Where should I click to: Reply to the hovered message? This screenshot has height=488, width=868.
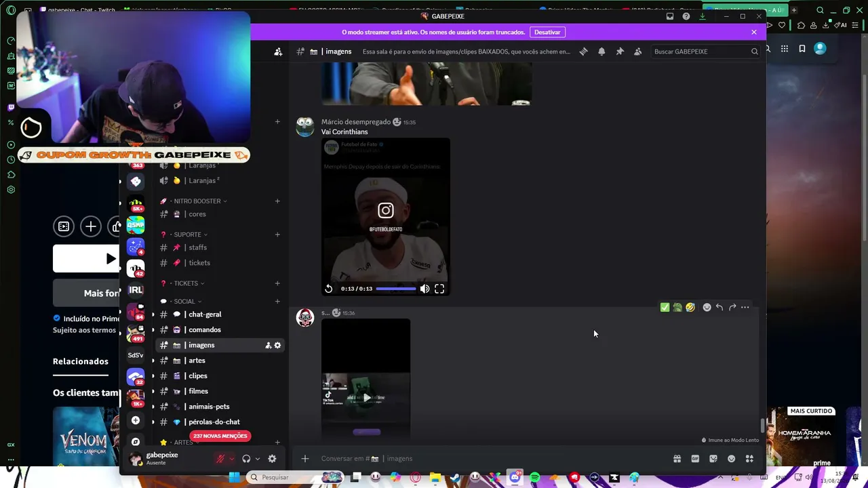pyautogui.click(x=719, y=308)
